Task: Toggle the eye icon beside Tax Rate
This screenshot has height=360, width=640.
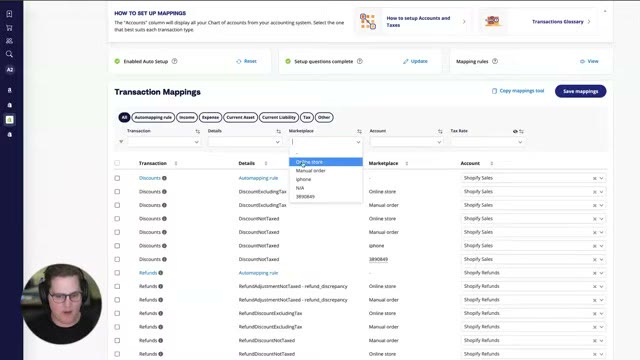Action: (x=515, y=131)
